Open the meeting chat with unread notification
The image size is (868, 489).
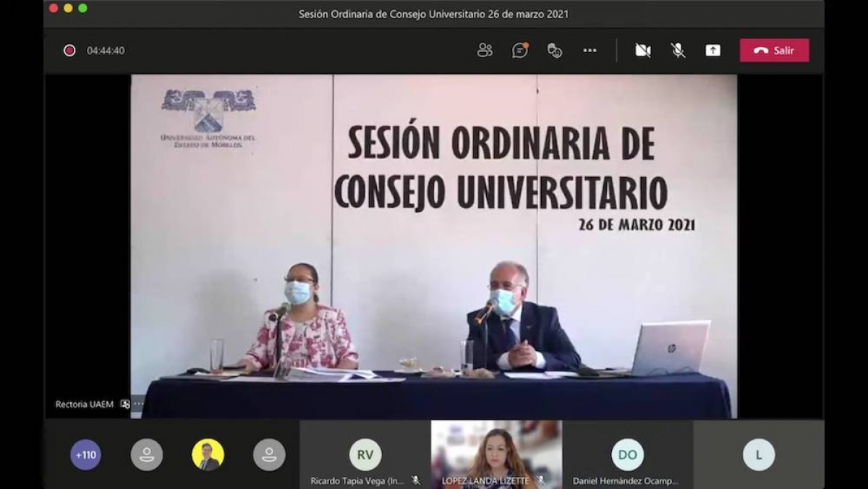coord(519,50)
